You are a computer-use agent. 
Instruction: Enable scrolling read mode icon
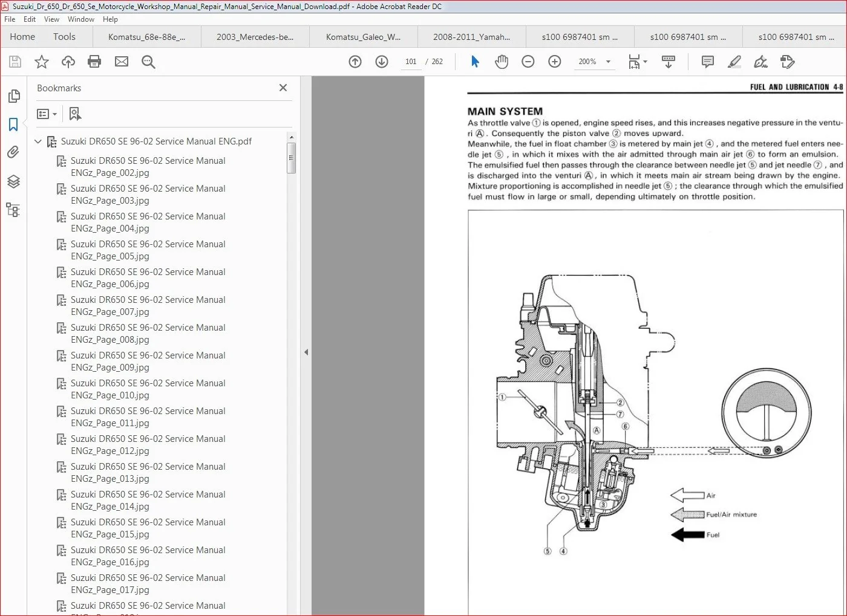[x=669, y=62]
